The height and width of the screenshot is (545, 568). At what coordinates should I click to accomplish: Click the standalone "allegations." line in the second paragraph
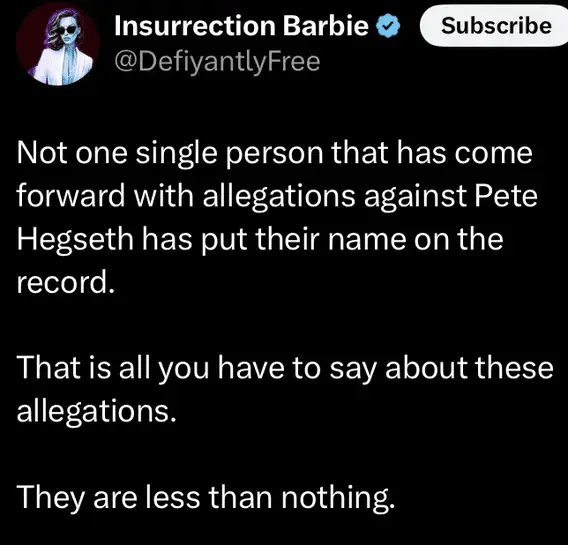click(96, 413)
